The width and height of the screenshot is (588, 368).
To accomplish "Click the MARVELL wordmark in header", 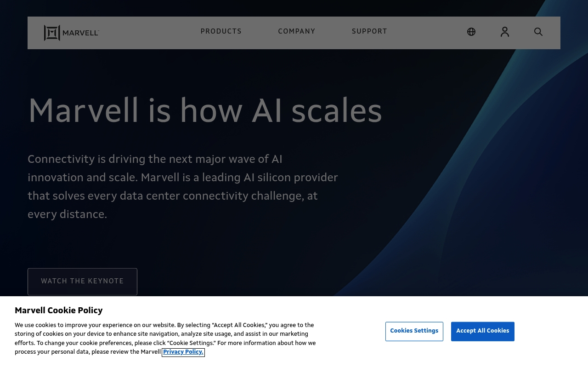I will (81, 33).
